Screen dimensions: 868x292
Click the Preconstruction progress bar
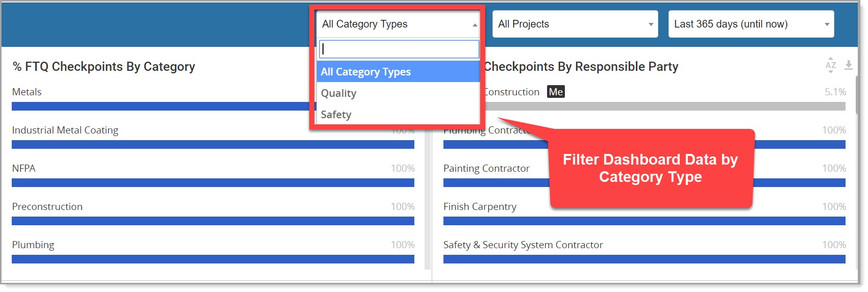click(x=213, y=221)
